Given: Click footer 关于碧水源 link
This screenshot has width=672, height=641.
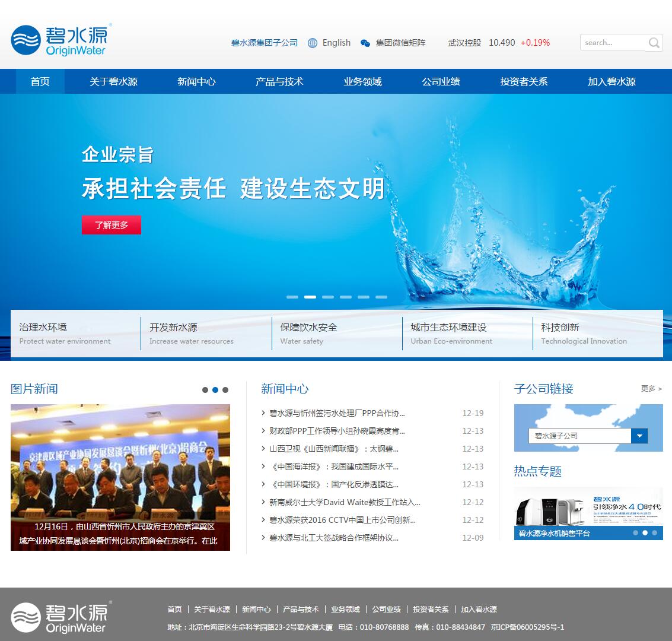Looking at the screenshot, I should pos(212,610).
